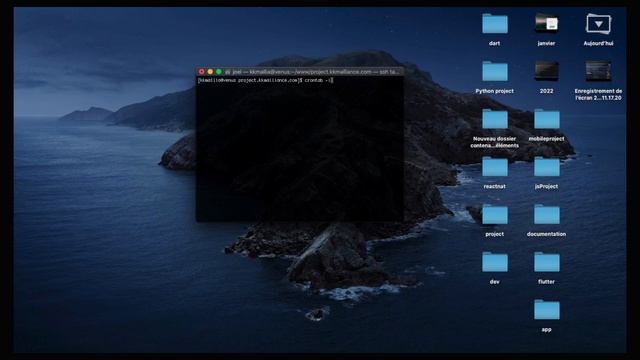The image size is (640, 360).
Task: Select the flutter folder
Action: coord(547,262)
